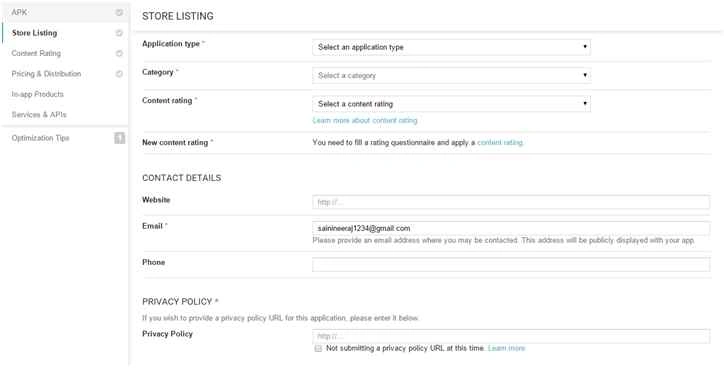This screenshot has width=724, height=368.
Task: Click the Store Listing status check icon
Action: click(119, 33)
